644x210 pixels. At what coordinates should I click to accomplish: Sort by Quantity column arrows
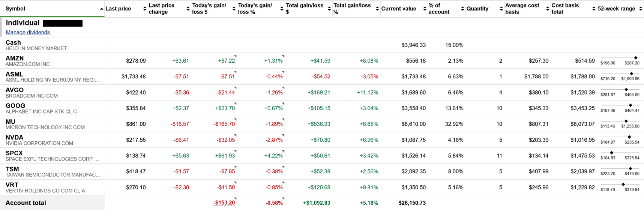501,9
